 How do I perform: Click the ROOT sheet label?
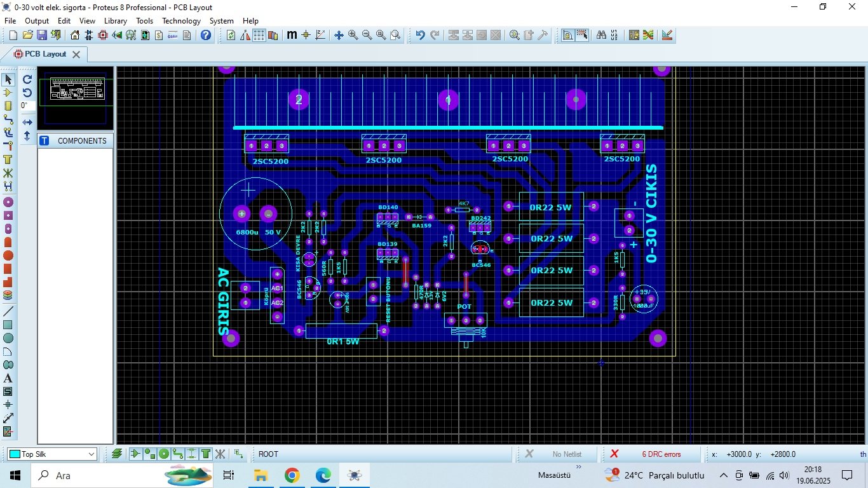(x=268, y=454)
